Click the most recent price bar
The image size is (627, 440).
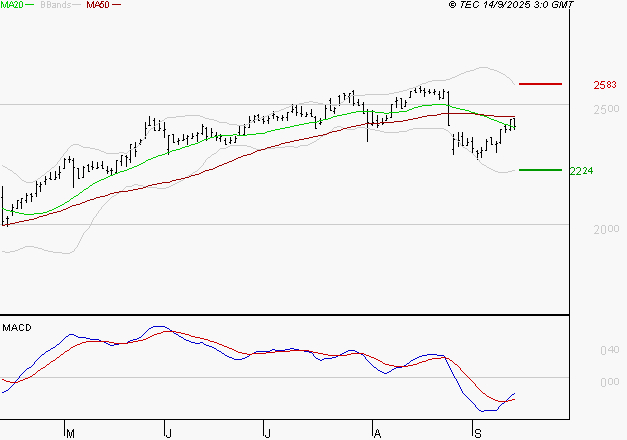coord(515,123)
